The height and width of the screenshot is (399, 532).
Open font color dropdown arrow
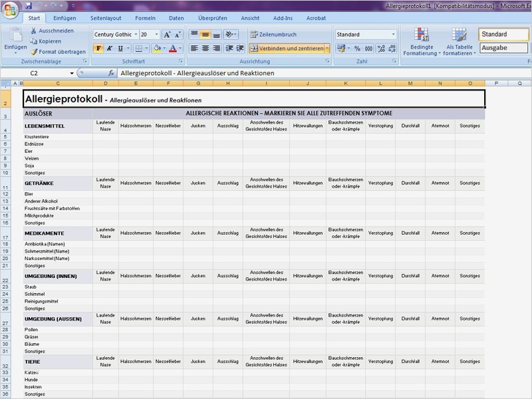click(x=180, y=48)
